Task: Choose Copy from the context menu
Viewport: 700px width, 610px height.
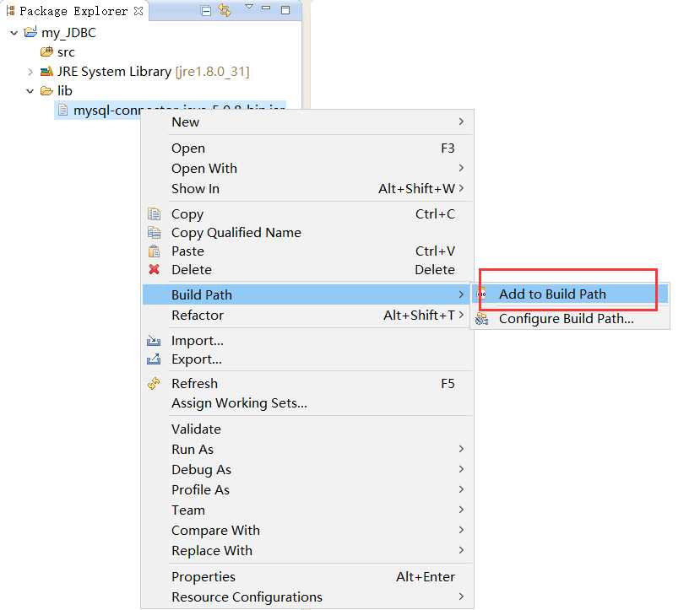Action: pyautogui.click(x=307, y=214)
